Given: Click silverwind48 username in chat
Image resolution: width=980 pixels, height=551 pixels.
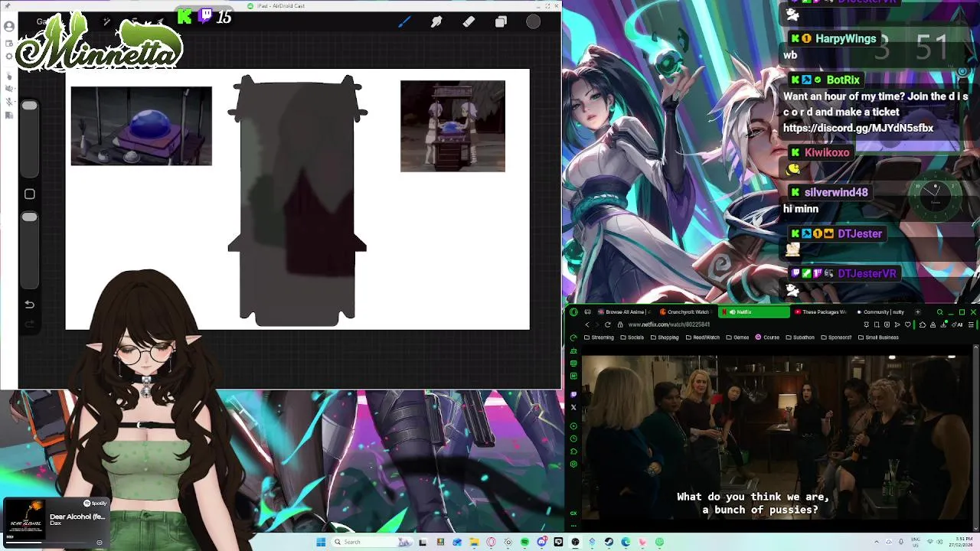Looking at the screenshot, I should 836,192.
